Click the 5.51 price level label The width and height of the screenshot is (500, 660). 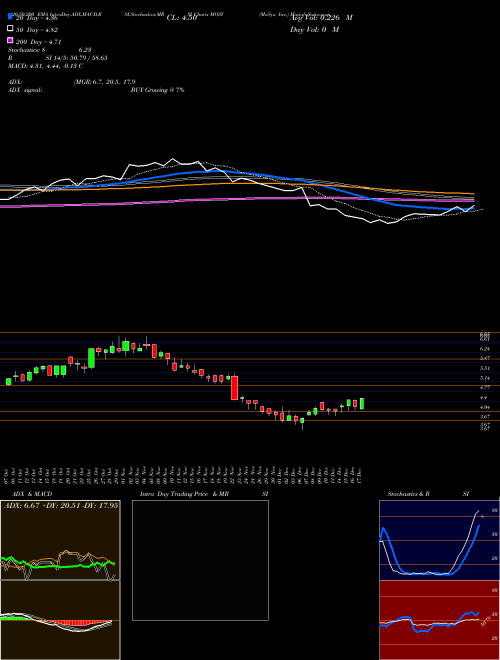[484, 368]
